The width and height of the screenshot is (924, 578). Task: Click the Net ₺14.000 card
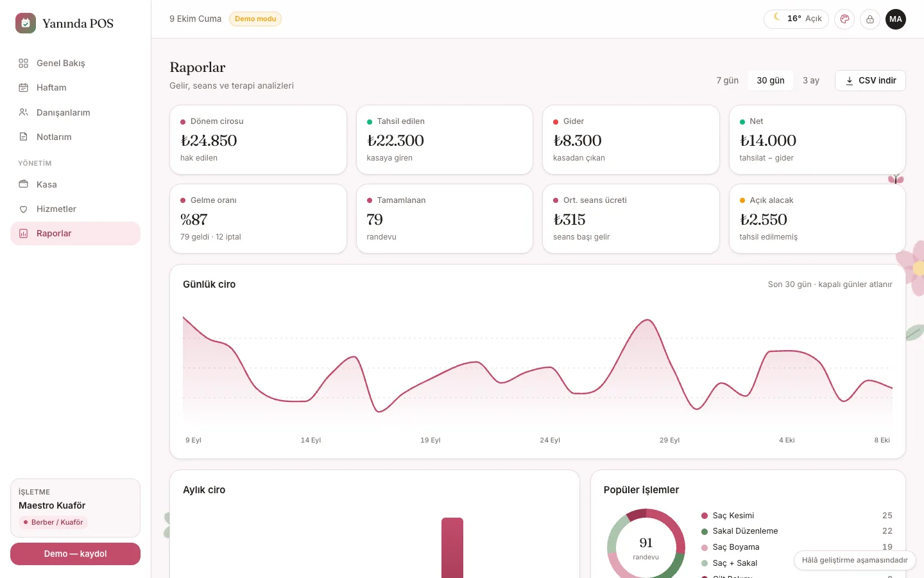pos(817,139)
